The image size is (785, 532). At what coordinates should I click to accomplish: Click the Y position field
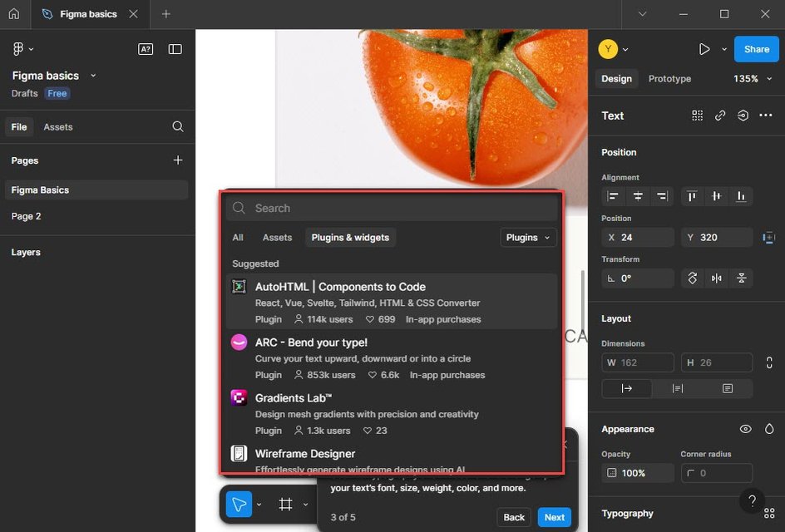(x=717, y=237)
